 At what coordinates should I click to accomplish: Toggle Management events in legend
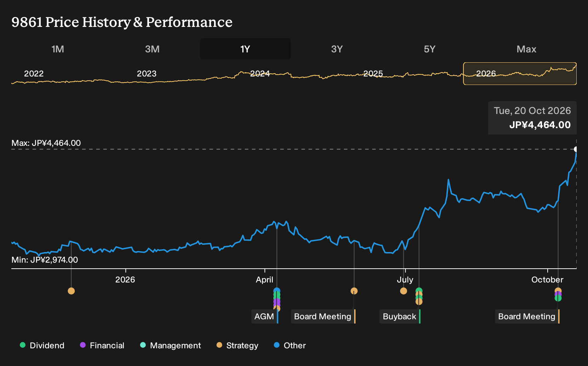tap(171, 345)
